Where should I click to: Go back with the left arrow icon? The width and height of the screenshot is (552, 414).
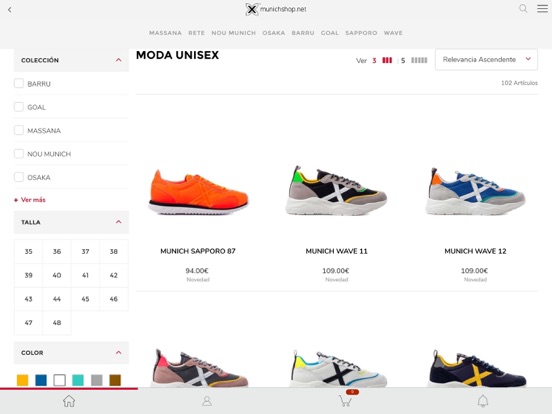[10, 10]
